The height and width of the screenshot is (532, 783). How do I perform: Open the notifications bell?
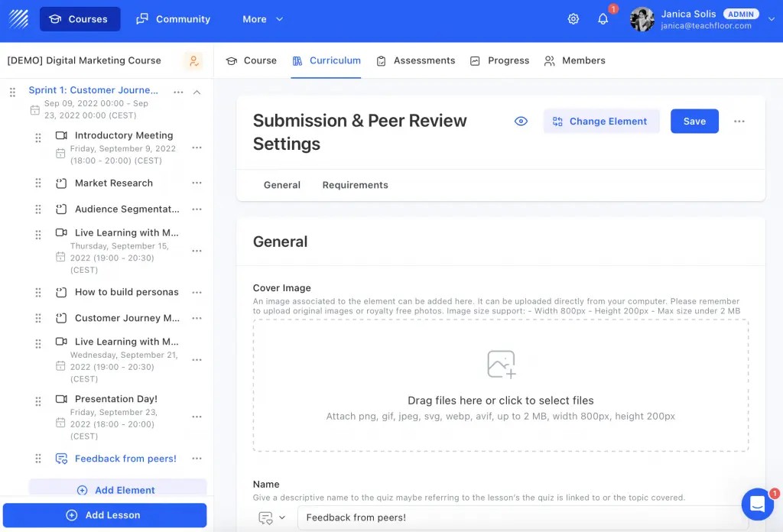(603, 19)
